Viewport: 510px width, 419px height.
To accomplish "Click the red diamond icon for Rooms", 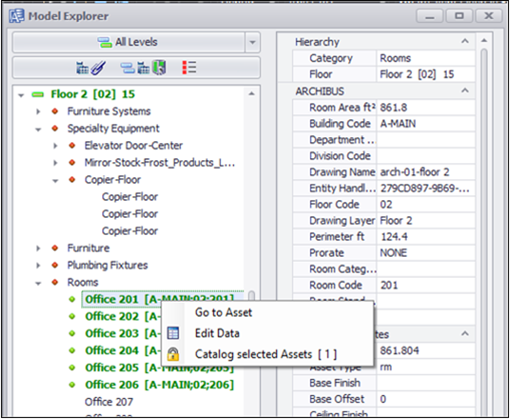I will coord(55,282).
